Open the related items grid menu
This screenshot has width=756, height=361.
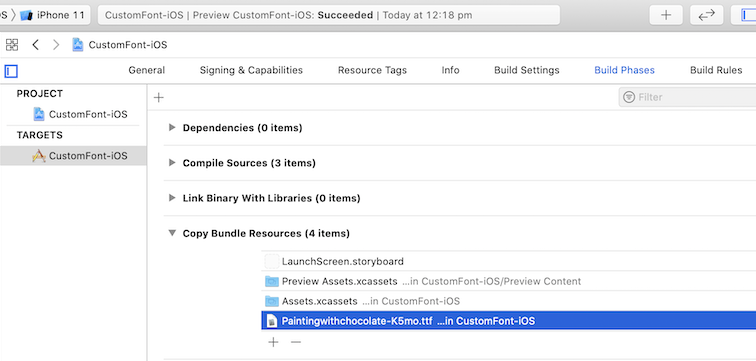[x=12, y=45]
